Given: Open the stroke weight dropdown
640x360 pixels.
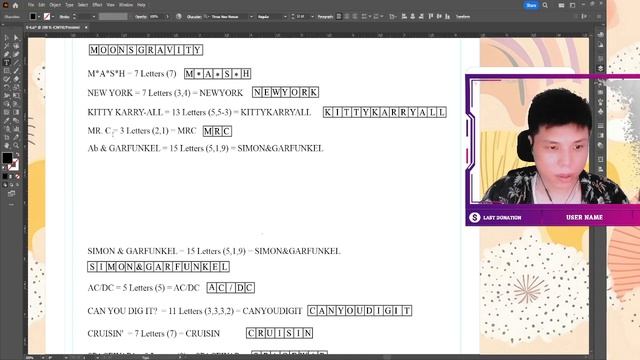Looking at the screenshot, I should click(x=94, y=17).
